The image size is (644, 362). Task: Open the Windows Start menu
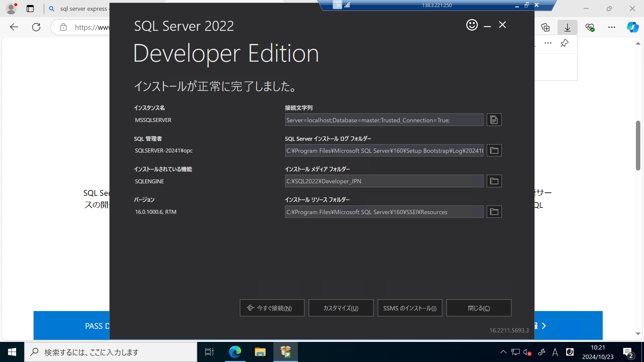coord(11,352)
